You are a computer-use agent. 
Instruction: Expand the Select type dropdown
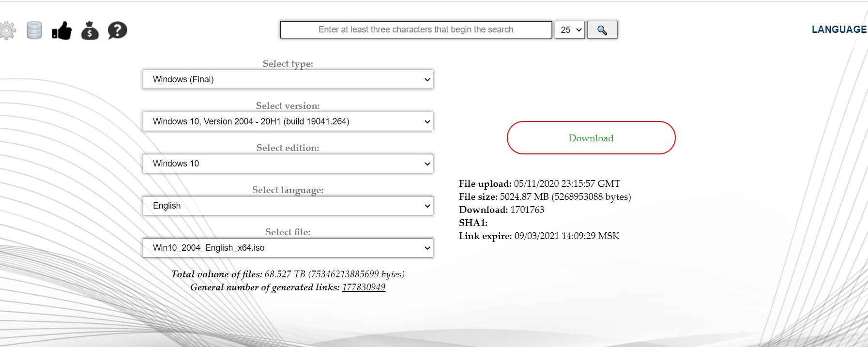coord(288,79)
